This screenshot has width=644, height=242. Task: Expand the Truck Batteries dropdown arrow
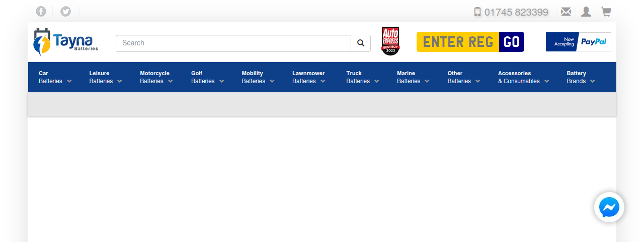click(377, 81)
